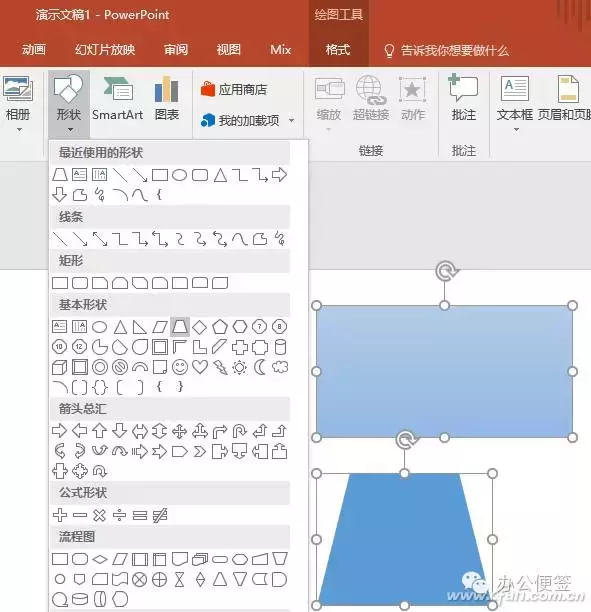Screen dimensions: 591x612
Task: Expand the 我的加载项 dropdown arrow
Action: click(291, 121)
